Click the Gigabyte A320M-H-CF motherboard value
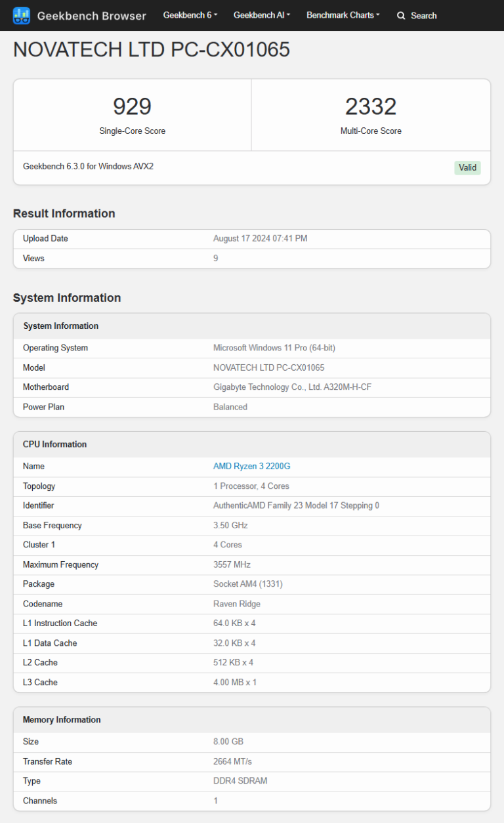The height and width of the screenshot is (823, 504). pyautogui.click(x=292, y=387)
